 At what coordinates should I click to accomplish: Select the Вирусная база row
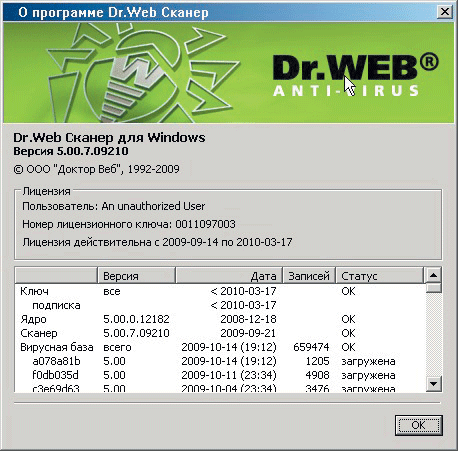[220, 347]
